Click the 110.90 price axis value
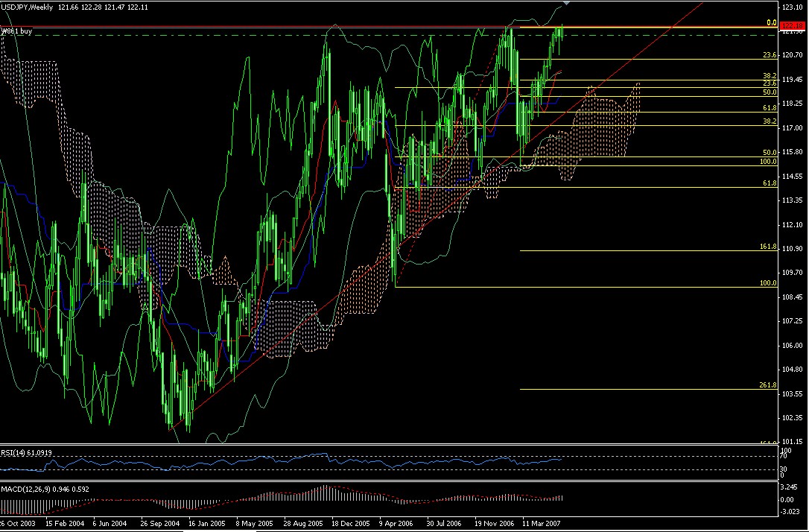The image size is (809, 532). tap(792, 249)
